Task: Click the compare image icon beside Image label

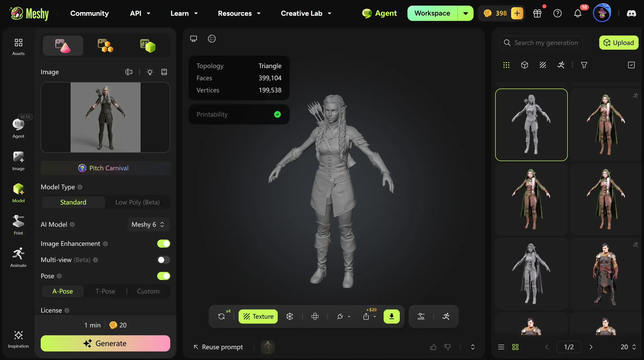Action: pyautogui.click(x=129, y=72)
